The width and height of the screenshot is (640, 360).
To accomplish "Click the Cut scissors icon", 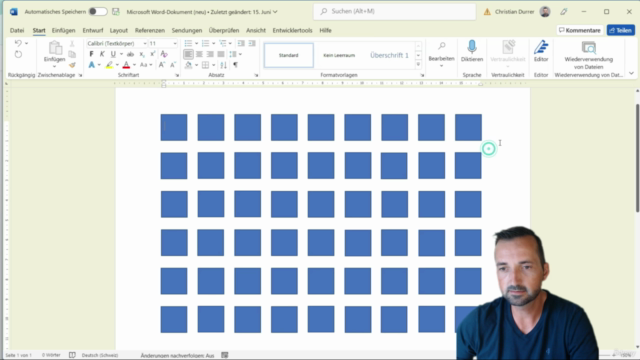I will [x=72, y=43].
